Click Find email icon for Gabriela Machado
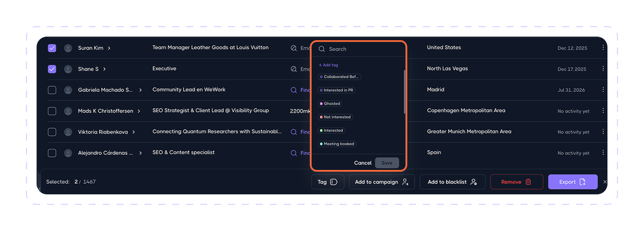This screenshot has height=231, width=644. click(294, 90)
